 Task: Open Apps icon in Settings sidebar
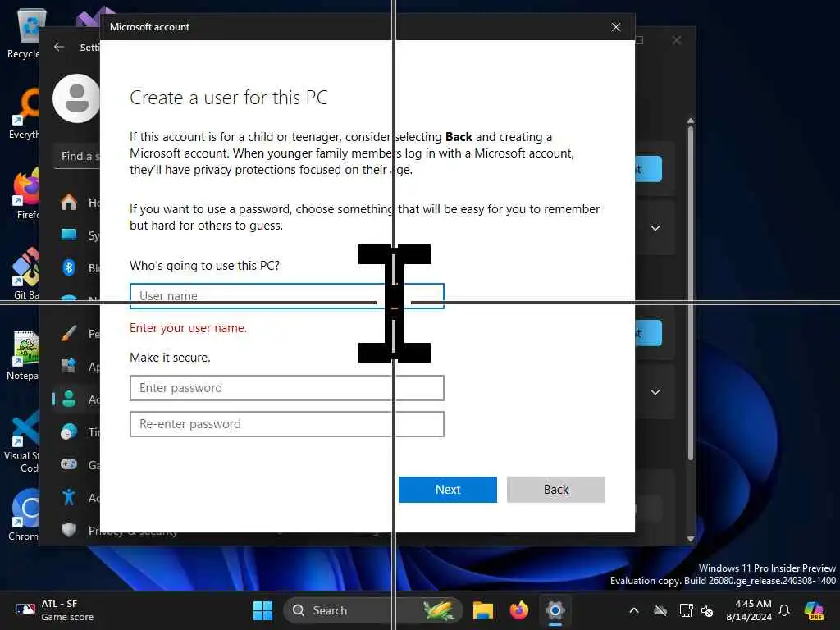tap(69, 367)
